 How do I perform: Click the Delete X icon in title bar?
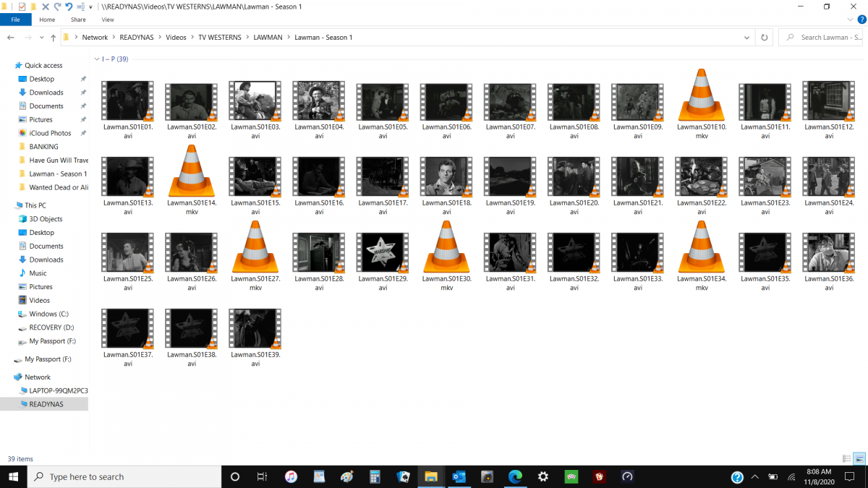pyautogui.click(x=45, y=7)
